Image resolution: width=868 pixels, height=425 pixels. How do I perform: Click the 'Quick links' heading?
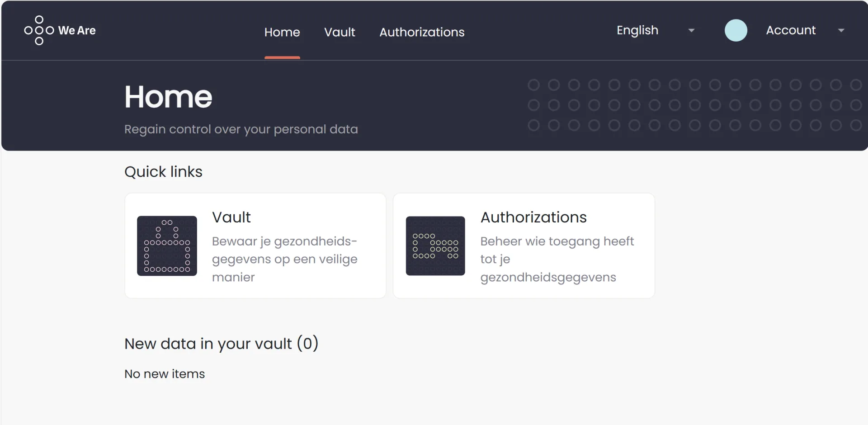click(163, 172)
